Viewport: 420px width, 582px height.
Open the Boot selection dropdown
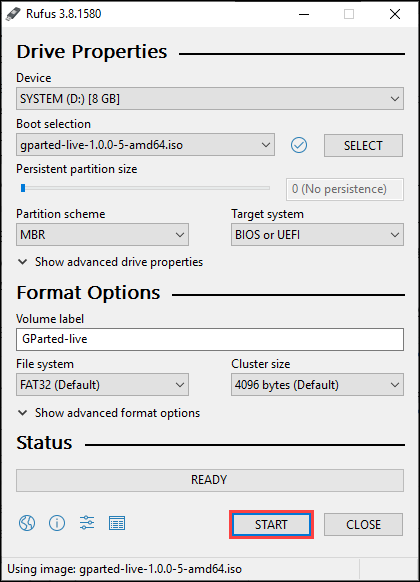(x=145, y=145)
